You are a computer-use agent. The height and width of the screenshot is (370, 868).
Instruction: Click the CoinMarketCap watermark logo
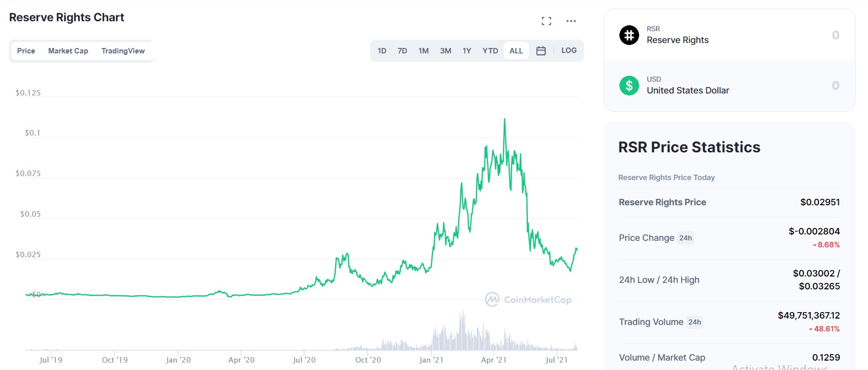pyautogui.click(x=528, y=299)
